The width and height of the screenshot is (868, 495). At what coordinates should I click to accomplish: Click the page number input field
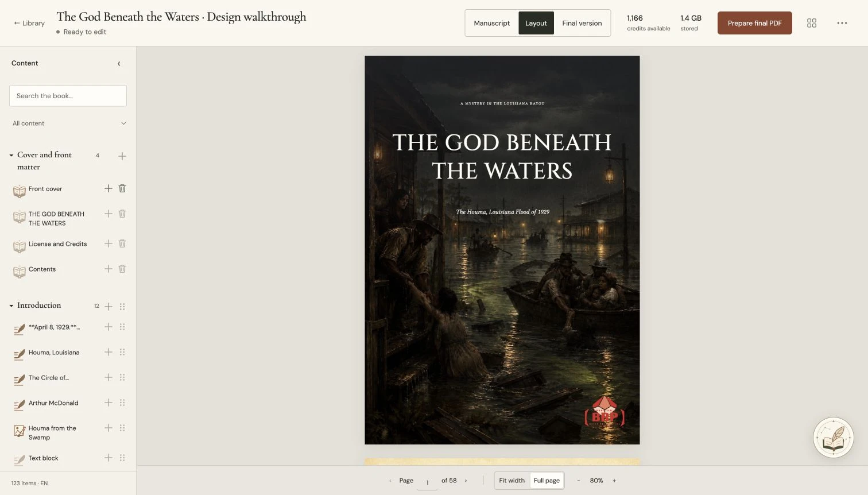coord(427,482)
